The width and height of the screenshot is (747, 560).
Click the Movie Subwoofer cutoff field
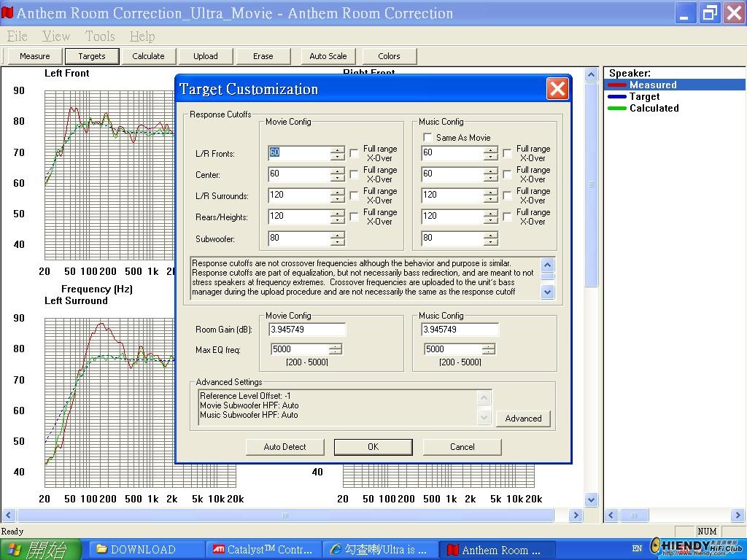(x=299, y=238)
